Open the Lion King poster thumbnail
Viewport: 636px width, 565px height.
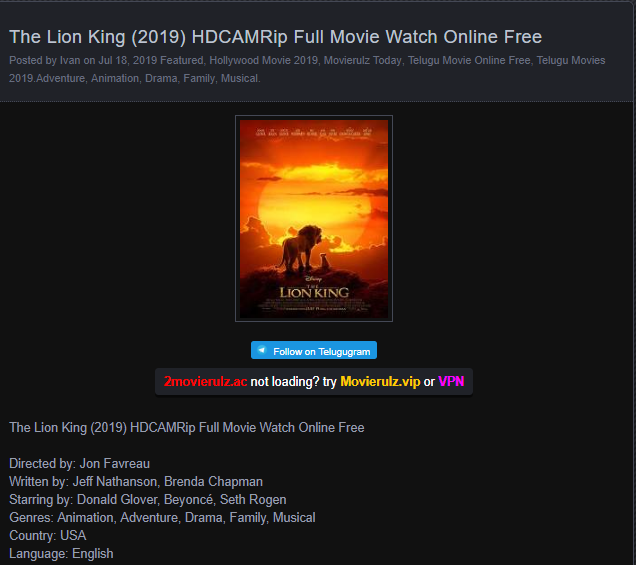click(x=314, y=219)
